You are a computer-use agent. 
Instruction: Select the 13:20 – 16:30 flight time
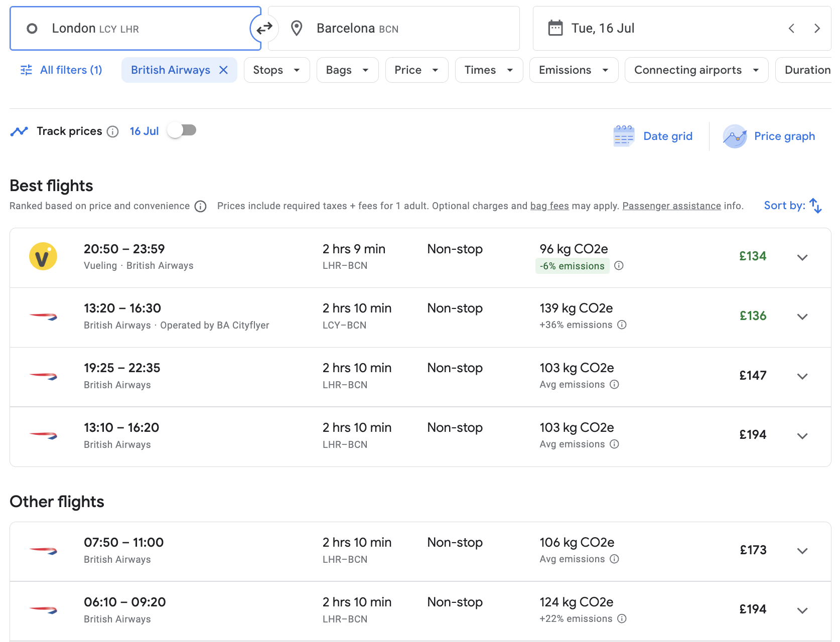click(x=122, y=308)
